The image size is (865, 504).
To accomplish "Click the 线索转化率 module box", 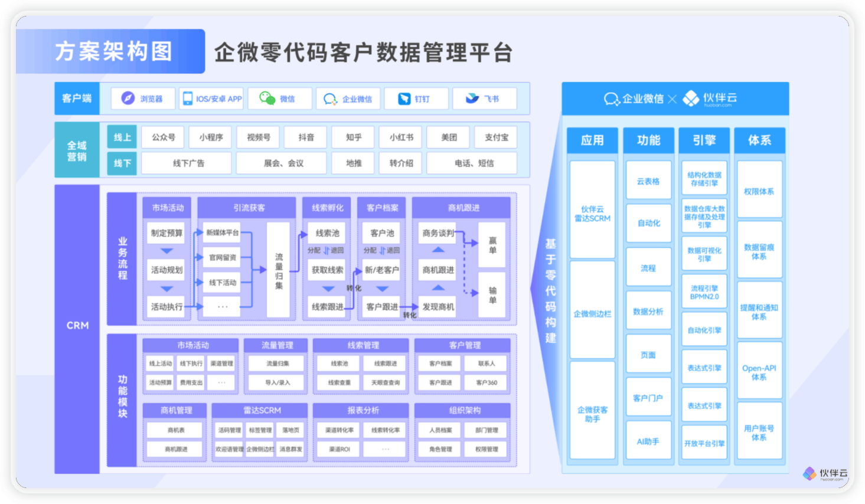I will point(385,430).
